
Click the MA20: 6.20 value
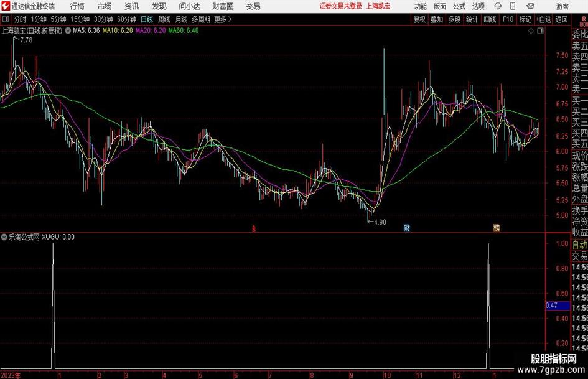(151, 30)
